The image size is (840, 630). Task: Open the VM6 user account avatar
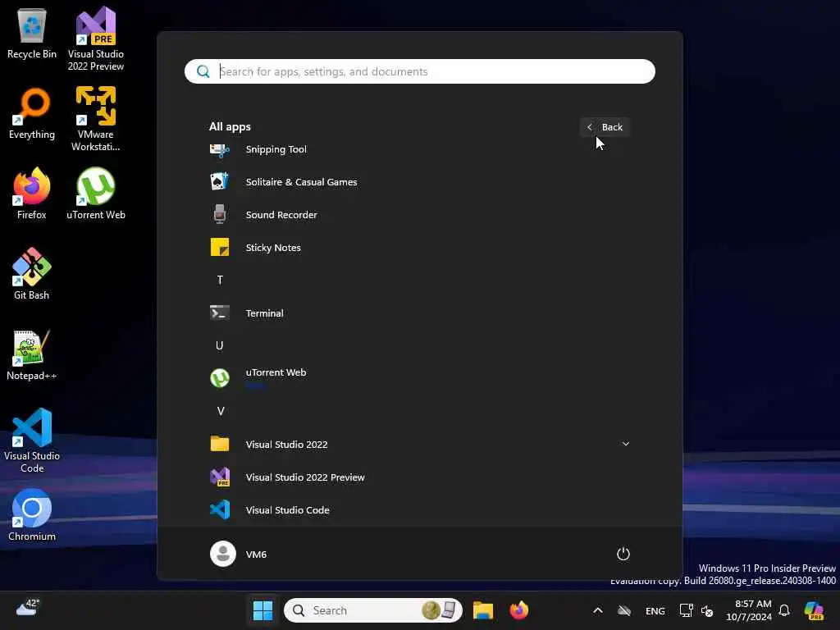(223, 554)
